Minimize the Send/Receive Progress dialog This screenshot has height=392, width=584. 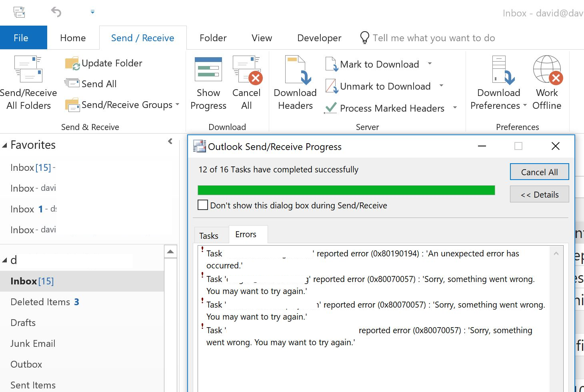(x=482, y=146)
